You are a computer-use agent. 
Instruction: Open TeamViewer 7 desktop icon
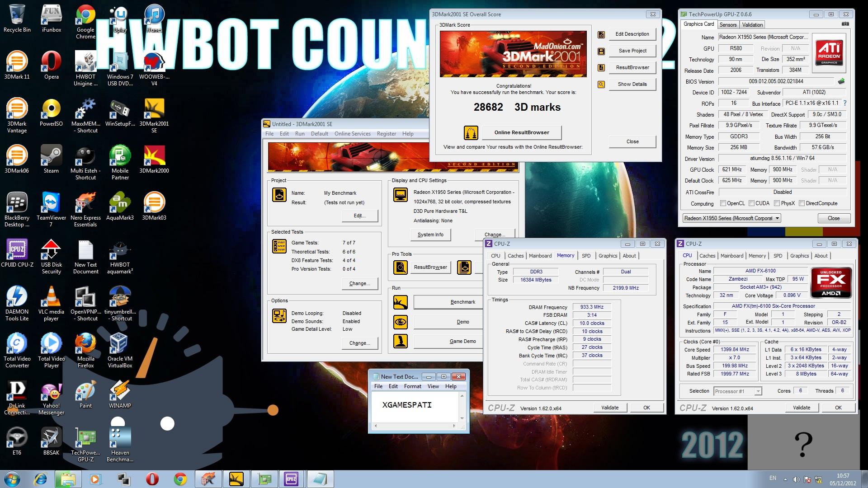click(51, 209)
